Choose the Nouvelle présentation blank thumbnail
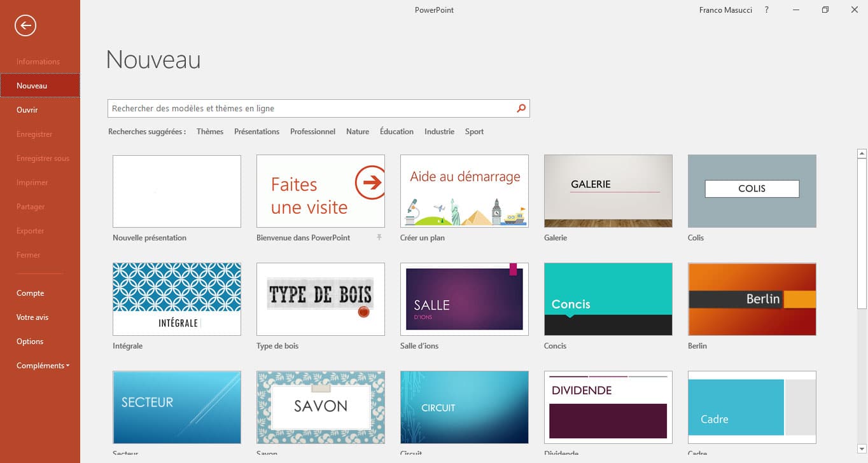 point(177,191)
